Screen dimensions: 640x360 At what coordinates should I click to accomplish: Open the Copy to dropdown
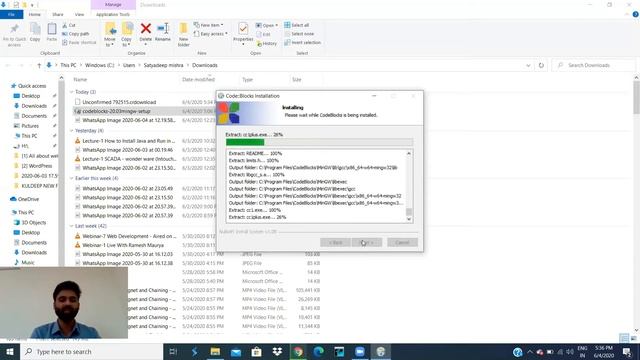tap(127, 34)
